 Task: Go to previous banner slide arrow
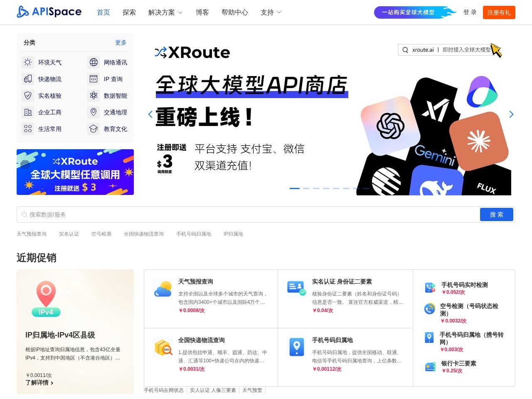(150, 114)
